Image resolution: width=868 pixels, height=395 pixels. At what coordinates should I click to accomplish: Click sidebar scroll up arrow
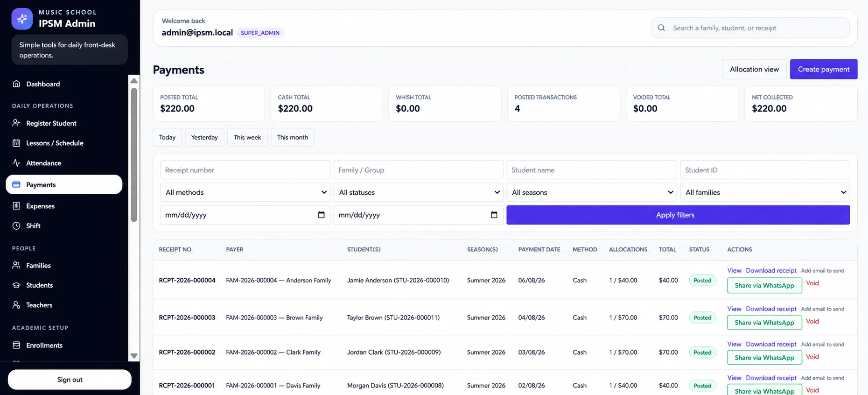point(134,80)
